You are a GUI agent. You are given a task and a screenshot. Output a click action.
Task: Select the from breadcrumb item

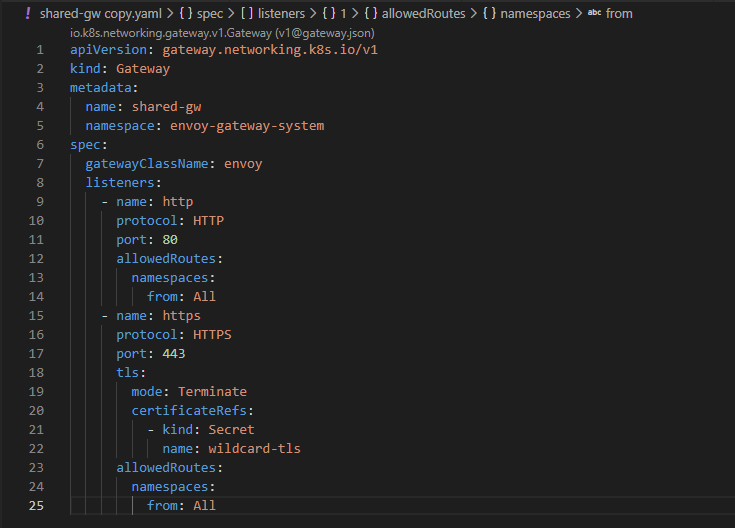coord(620,14)
